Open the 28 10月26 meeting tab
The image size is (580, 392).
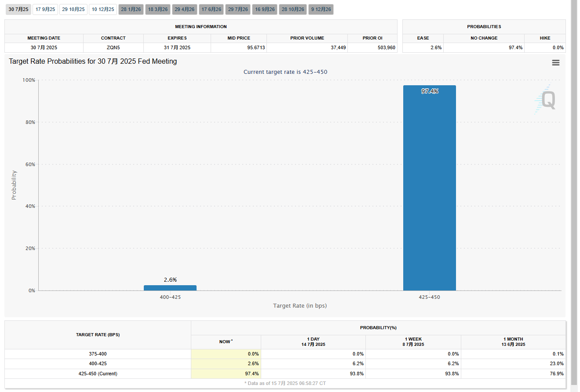click(x=293, y=9)
